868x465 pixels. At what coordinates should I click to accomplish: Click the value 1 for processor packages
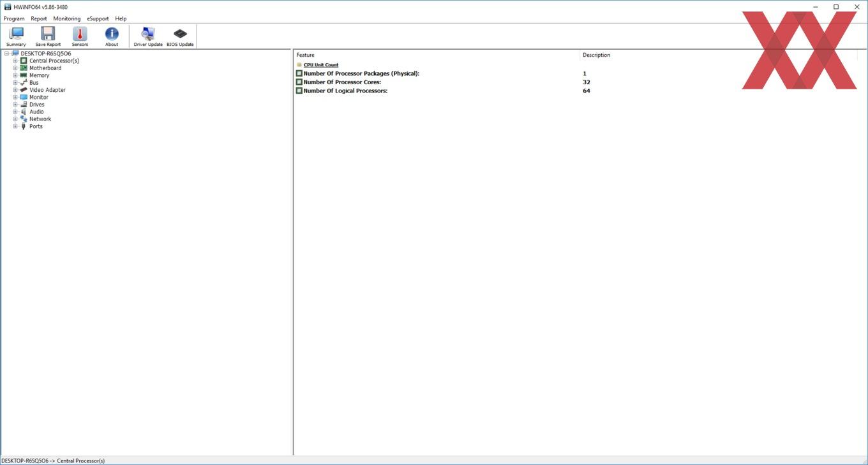pos(585,73)
